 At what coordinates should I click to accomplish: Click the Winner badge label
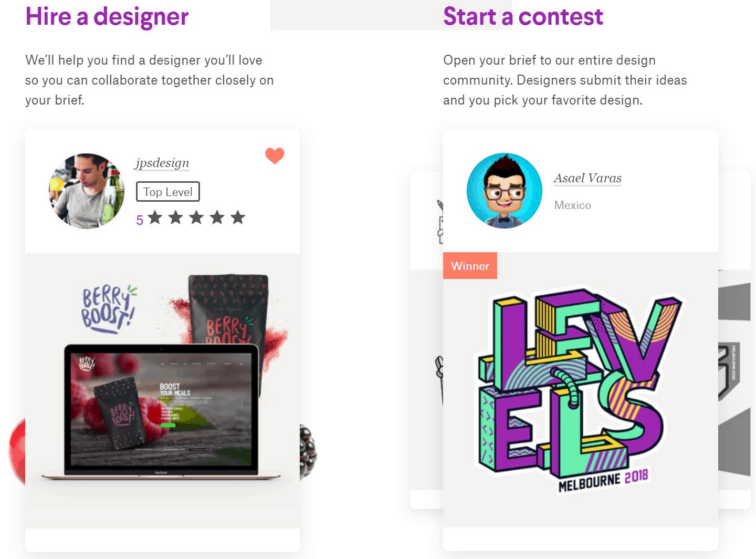(470, 266)
